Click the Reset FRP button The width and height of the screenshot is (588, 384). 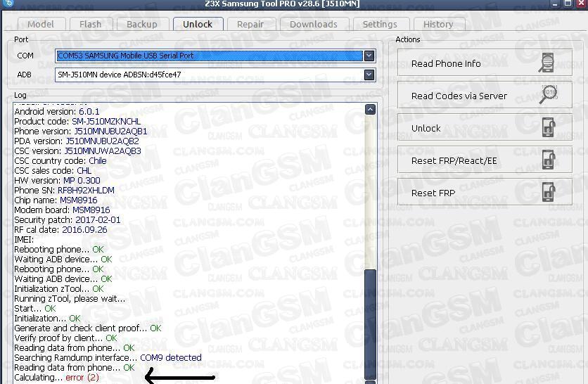click(x=485, y=193)
